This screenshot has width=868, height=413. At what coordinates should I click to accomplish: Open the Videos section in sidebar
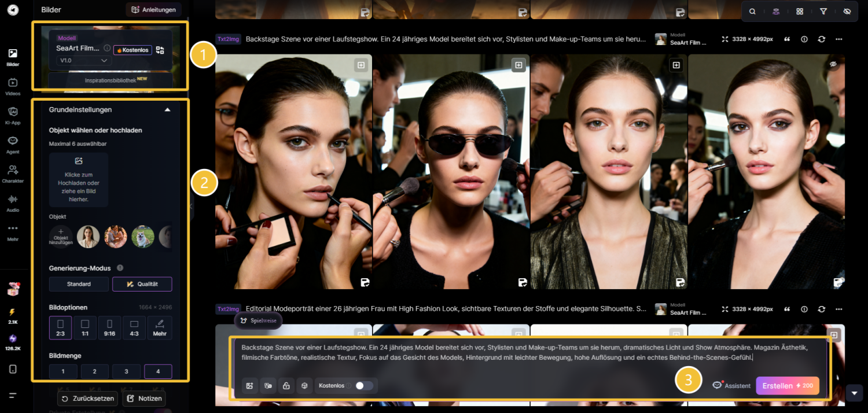(13, 86)
